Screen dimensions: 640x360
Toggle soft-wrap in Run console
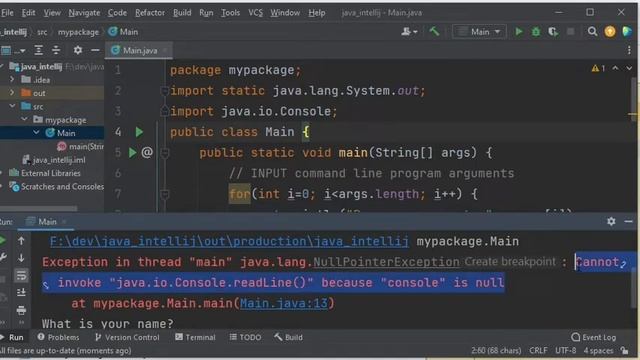21,275
